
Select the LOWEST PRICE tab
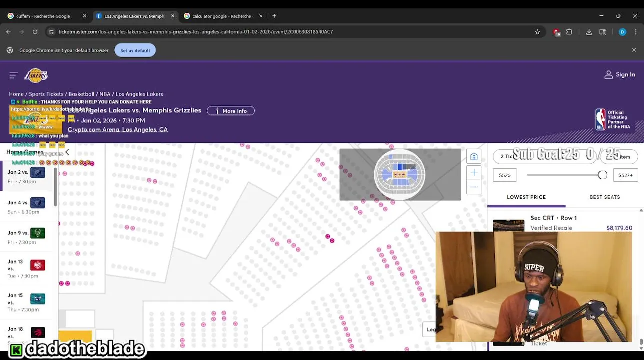[x=526, y=197]
